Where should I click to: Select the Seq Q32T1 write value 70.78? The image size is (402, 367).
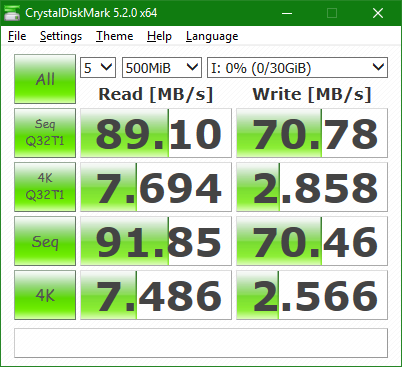pyautogui.click(x=312, y=133)
